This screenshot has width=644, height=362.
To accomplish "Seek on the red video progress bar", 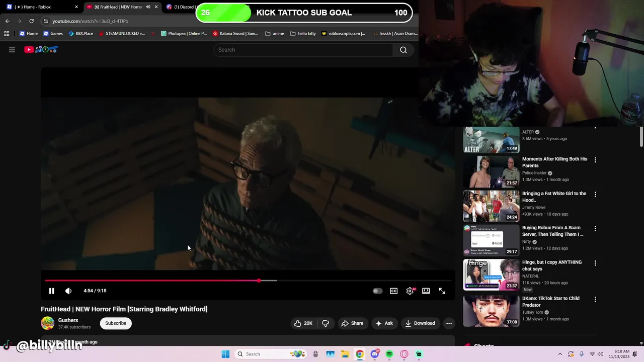I will coord(248,281).
